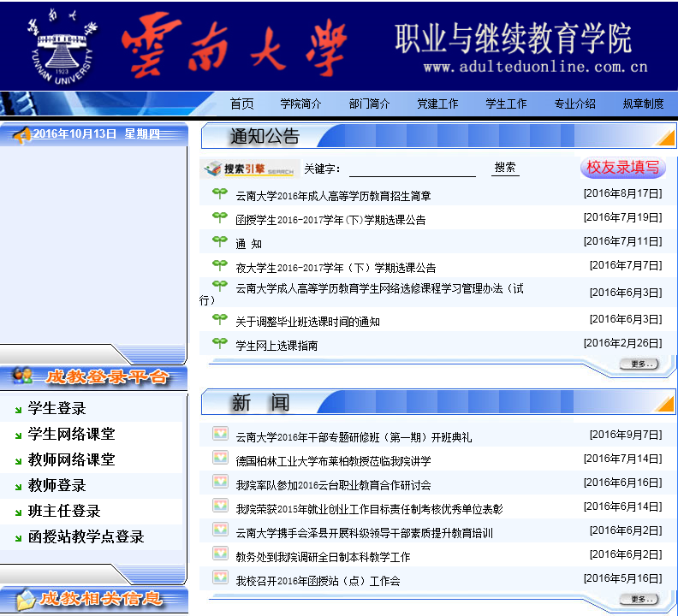
Task: Open 教师网络课堂 link
Action: pos(72,459)
